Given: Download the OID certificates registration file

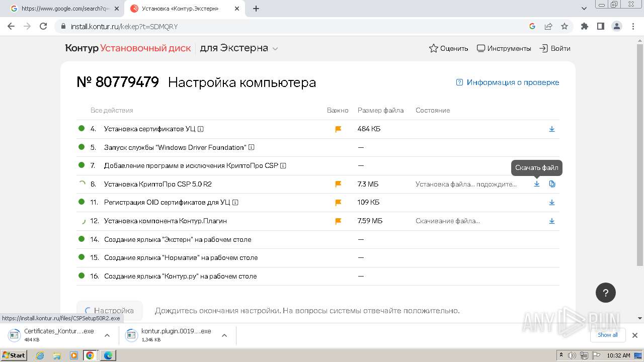Looking at the screenshot, I should click(552, 203).
